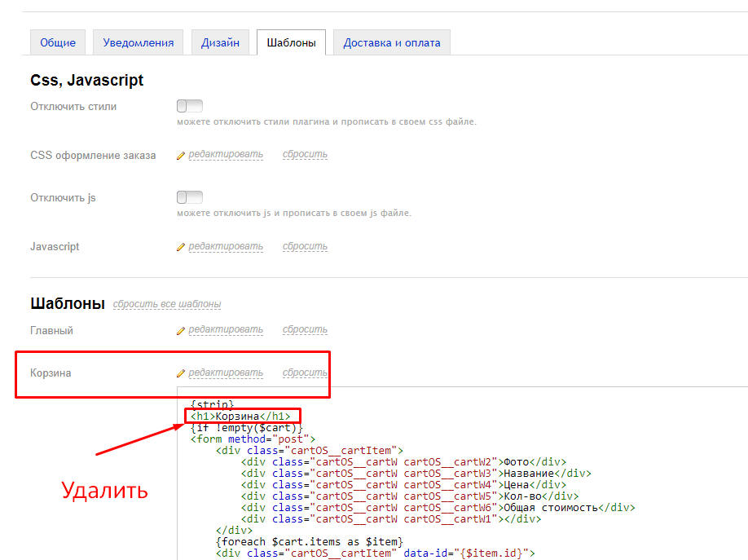748x560 pixels.
Task: Click pencil icon beside CSS оформление заказа
Action: (x=181, y=155)
